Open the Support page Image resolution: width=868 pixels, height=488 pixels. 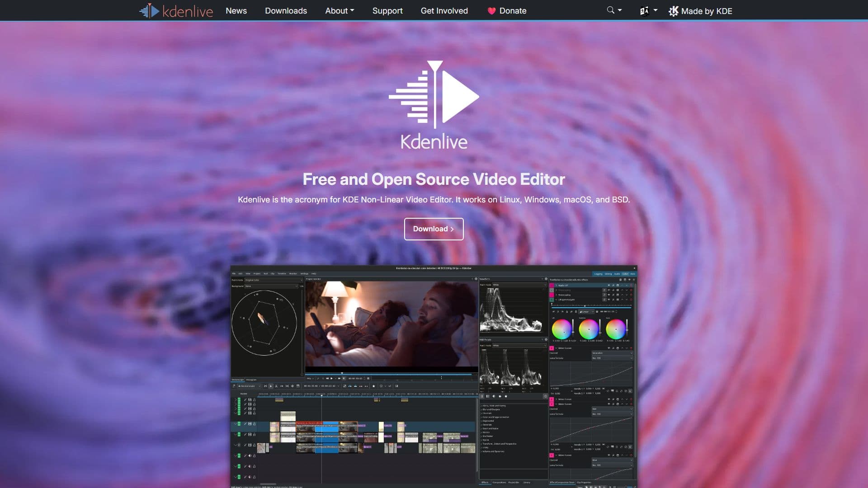(387, 11)
